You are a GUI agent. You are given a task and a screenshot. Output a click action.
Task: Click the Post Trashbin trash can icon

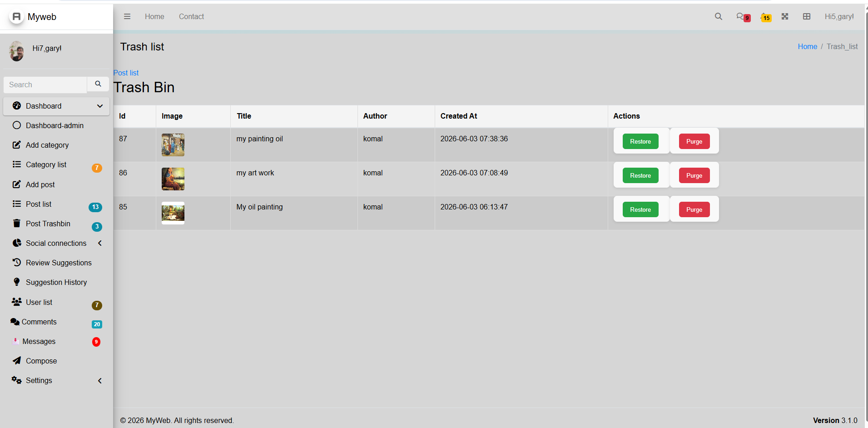click(17, 223)
